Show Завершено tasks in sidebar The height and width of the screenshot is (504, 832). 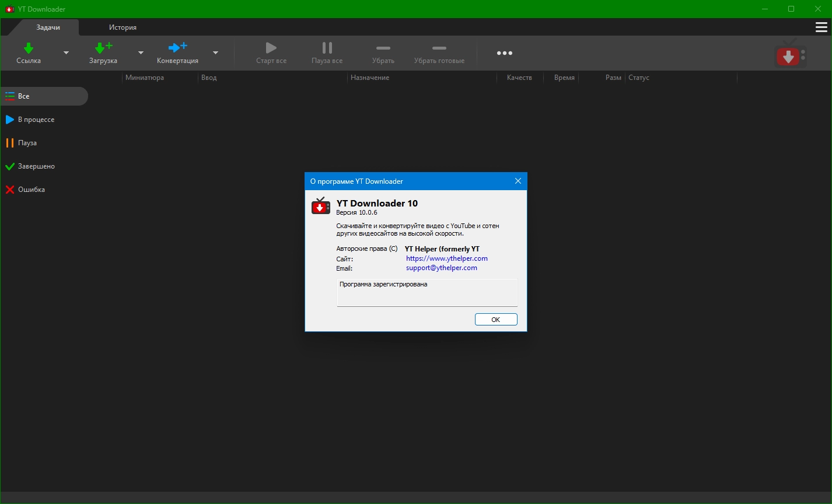[x=36, y=166]
